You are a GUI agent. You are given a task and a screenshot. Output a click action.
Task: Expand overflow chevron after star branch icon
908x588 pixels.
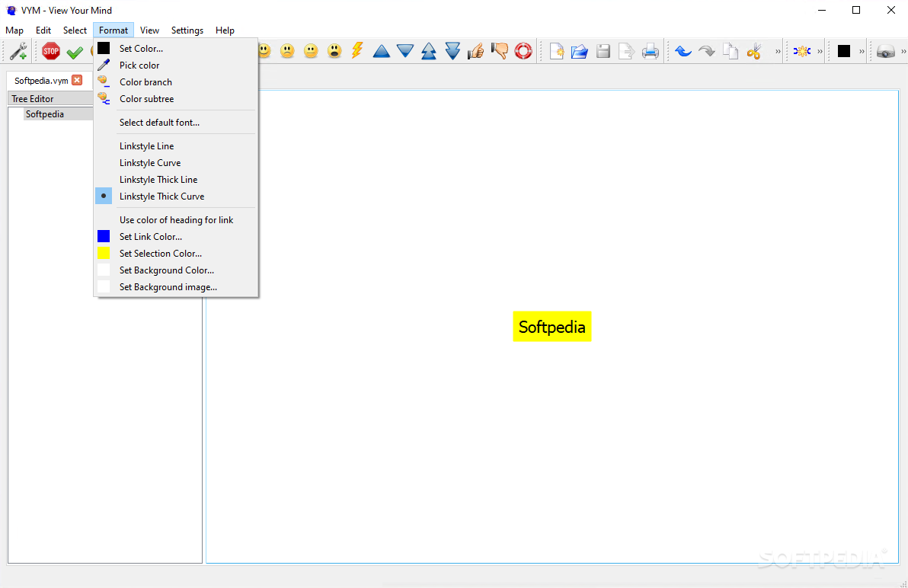(x=820, y=52)
